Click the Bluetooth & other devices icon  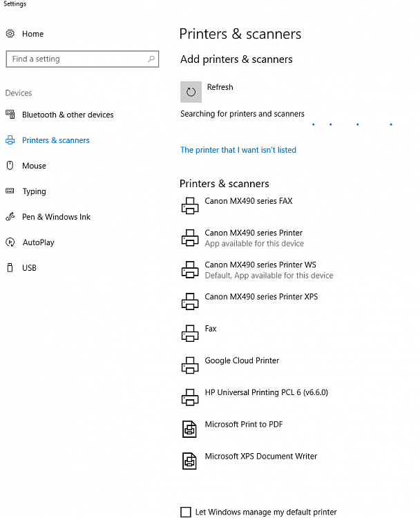(10, 115)
